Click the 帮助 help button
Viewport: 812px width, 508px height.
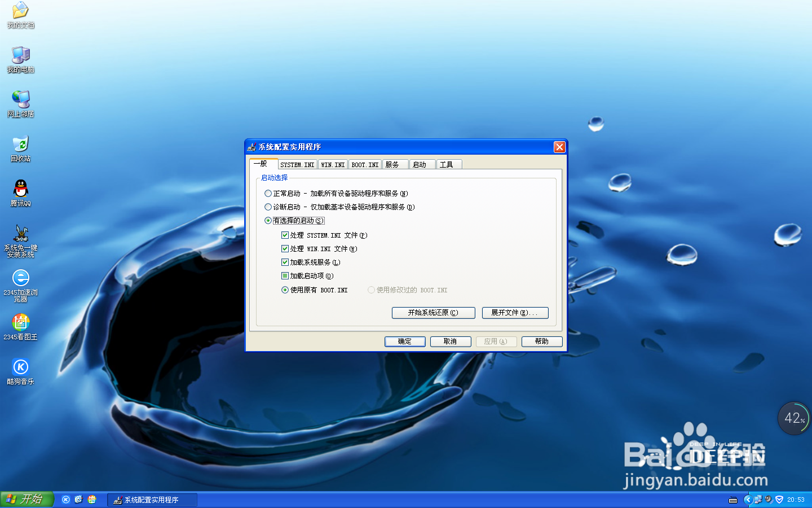tap(542, 341)
